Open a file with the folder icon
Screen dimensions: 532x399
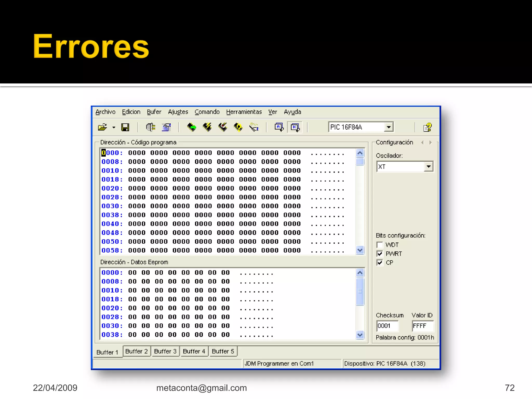[x=102, y=127]
